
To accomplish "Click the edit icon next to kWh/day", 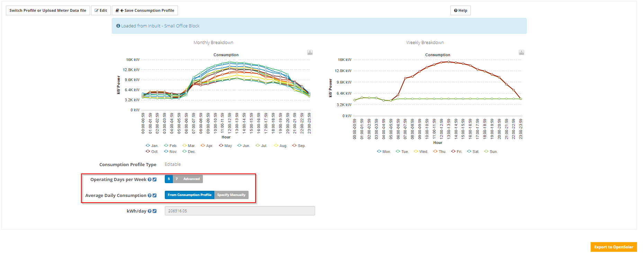I will pyautogui.click(x=154, y=211).
